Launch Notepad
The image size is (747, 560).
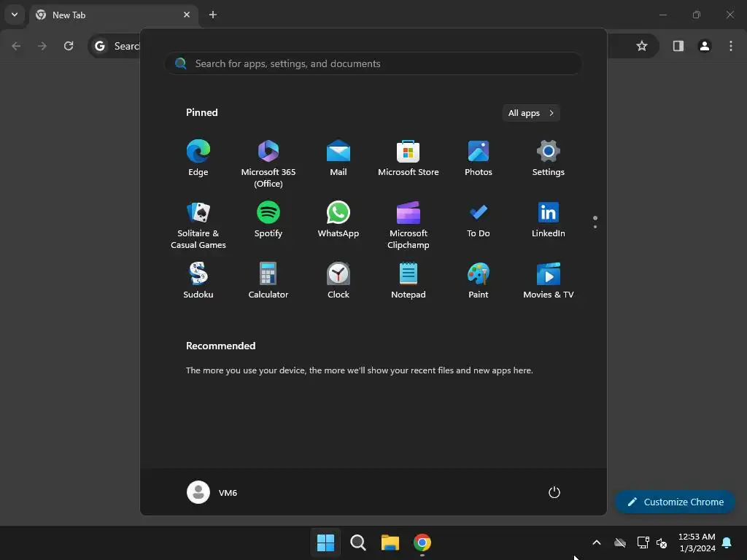coord(409,281)
